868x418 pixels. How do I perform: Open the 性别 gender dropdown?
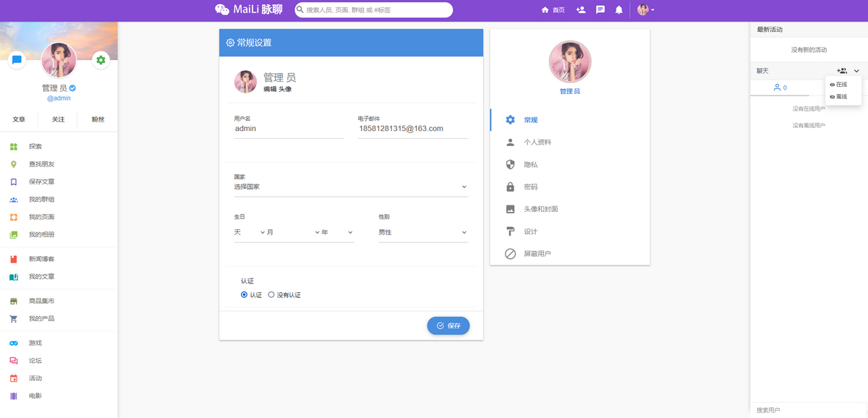pyautogui.click(x=423, y=232)
